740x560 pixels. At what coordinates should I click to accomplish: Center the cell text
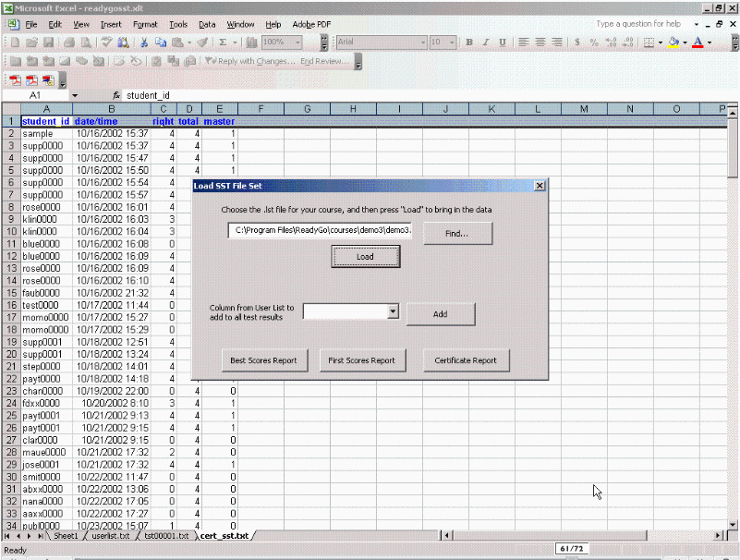click(x=540, y=43)
